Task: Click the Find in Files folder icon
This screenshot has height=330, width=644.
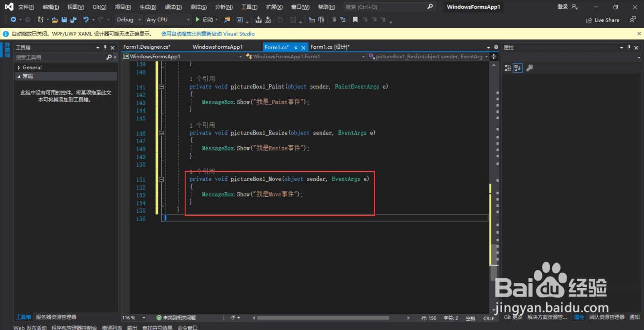Action: point(227,20)
